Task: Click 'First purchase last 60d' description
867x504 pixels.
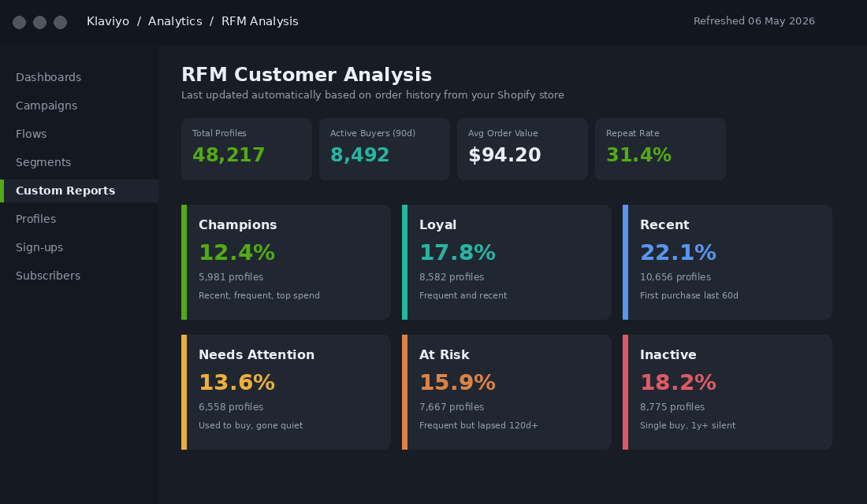Action: click(x=689, y=295)
